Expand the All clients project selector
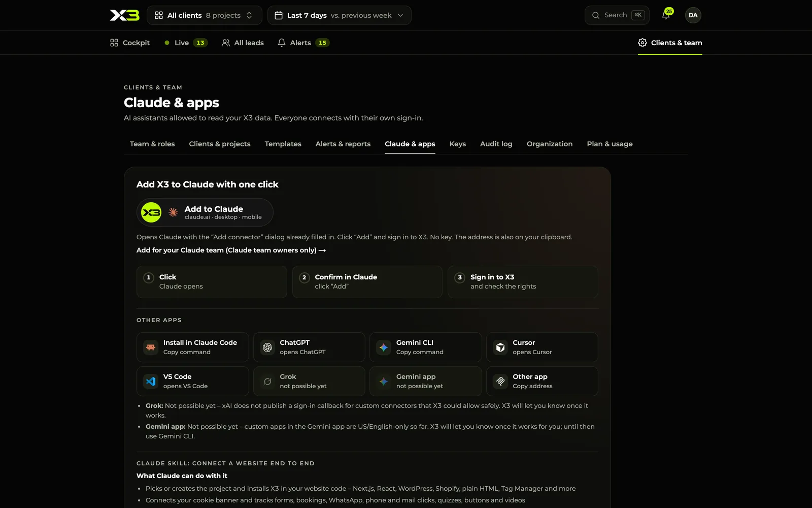Screen dimensions: 812x508 point(205,15)
